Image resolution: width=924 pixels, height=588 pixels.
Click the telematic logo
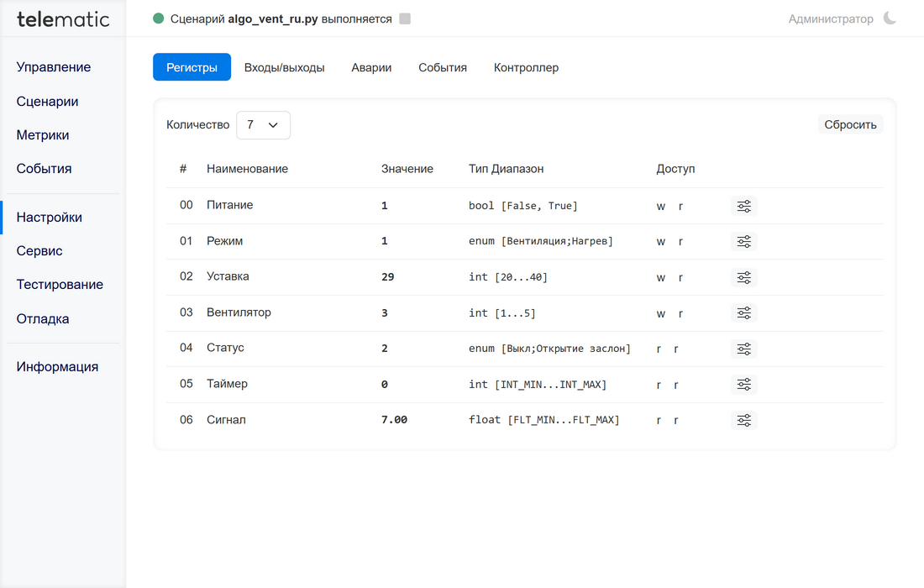tap(63, 18)
